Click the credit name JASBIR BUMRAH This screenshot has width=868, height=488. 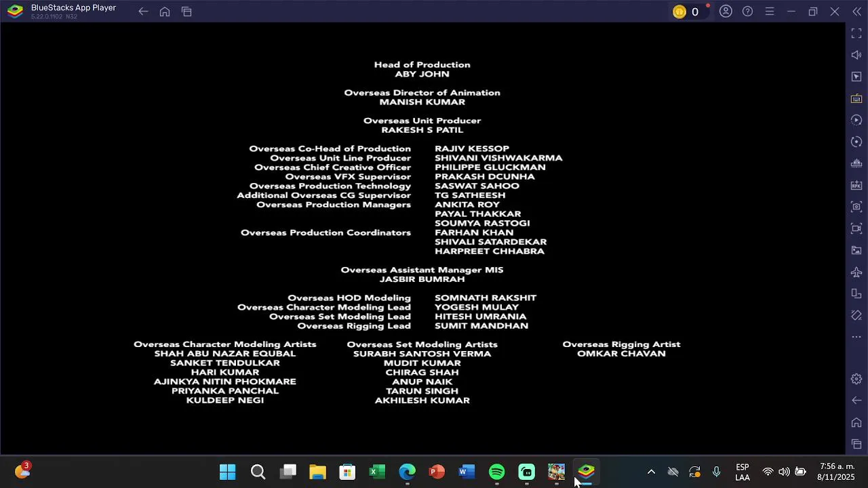point(422,279)
